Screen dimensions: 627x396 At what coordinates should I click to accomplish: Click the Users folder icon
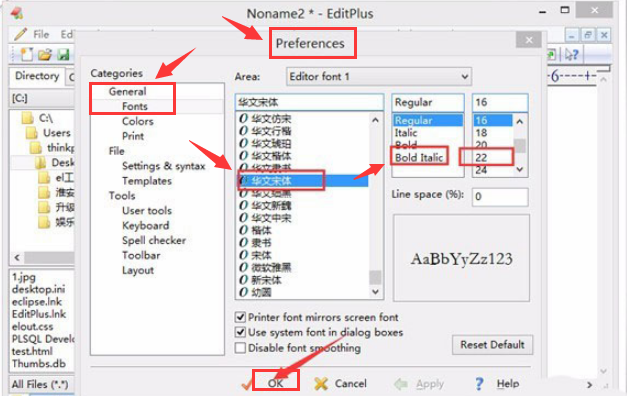pos(32,133)
